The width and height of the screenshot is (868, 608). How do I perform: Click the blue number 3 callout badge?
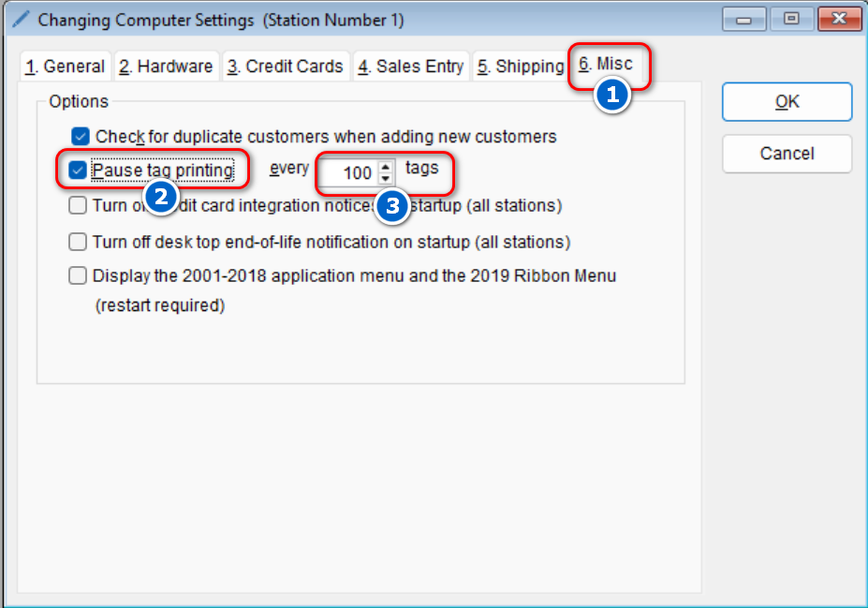(393, 207)
